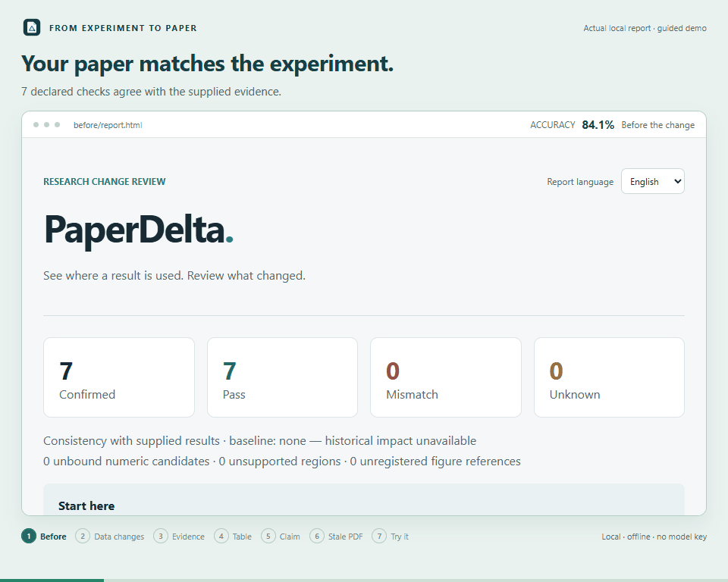
Task: Go to step 2 Data changes
Action: click(110, 537)
